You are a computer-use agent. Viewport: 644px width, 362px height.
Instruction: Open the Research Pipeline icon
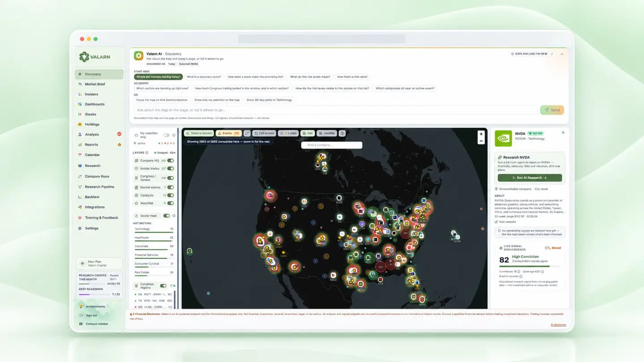click(80, 187)
